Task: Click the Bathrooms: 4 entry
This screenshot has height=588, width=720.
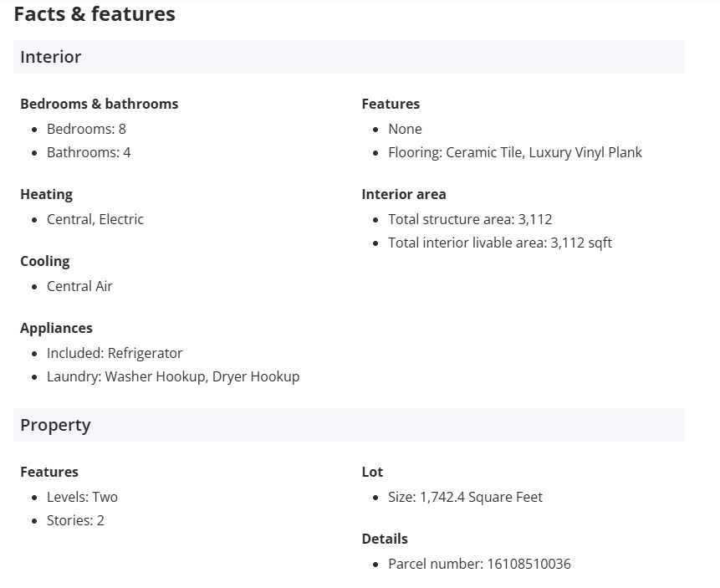Action: click(x=89, y=152)
